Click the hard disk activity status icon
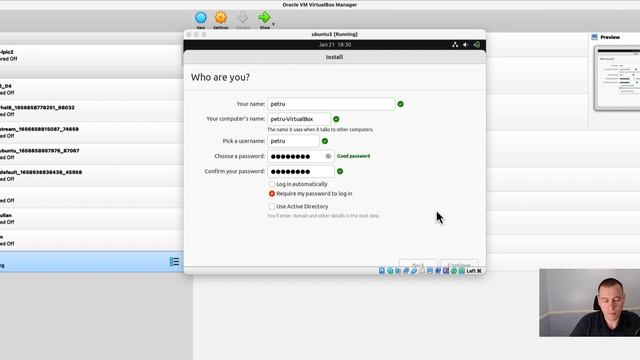 pos(382,271)
